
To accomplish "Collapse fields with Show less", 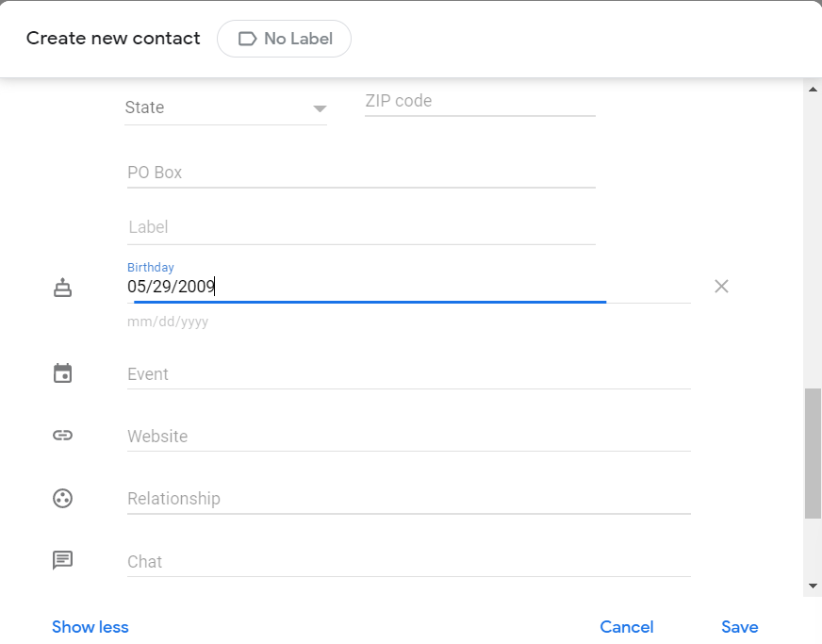I will (90, 627).
